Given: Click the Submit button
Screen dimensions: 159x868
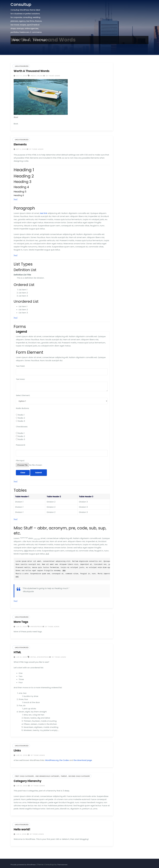Looking at the screenshot, I should point(39,472).
